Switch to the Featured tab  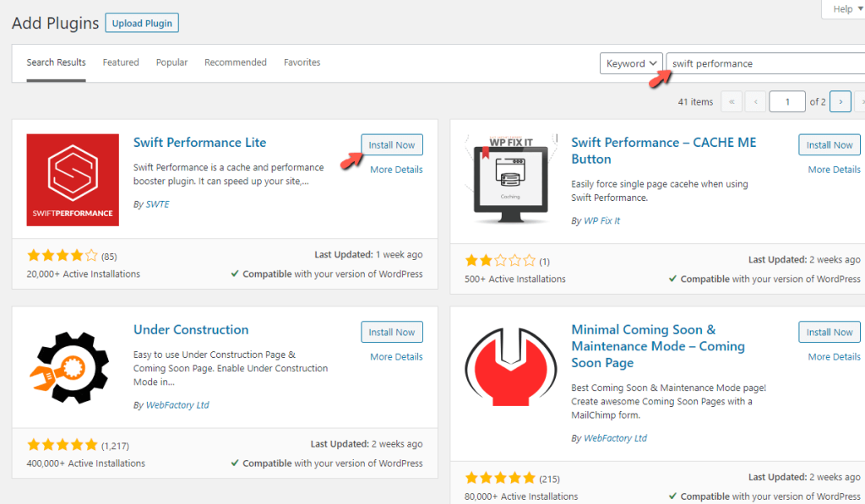121,62
